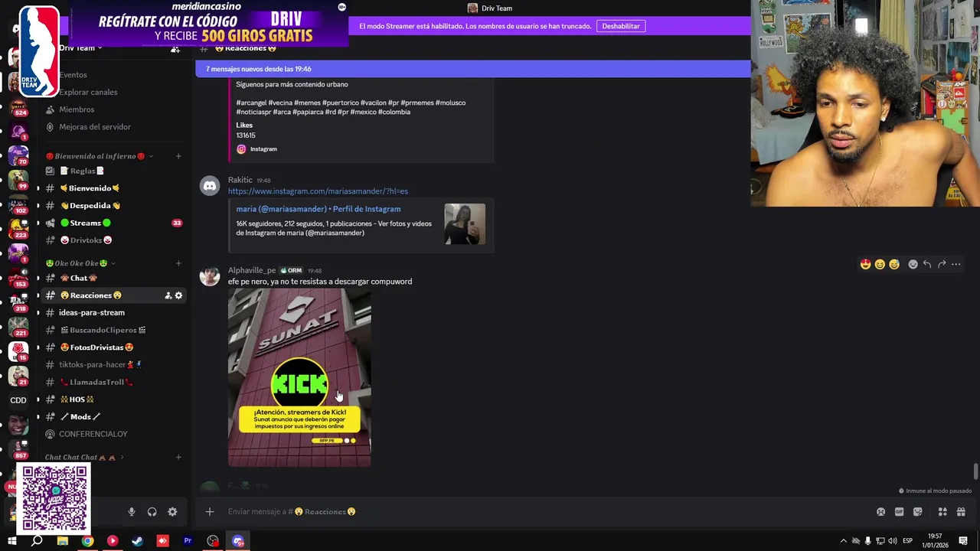Create channel in Chat Chat Chat category

point(178,458)
